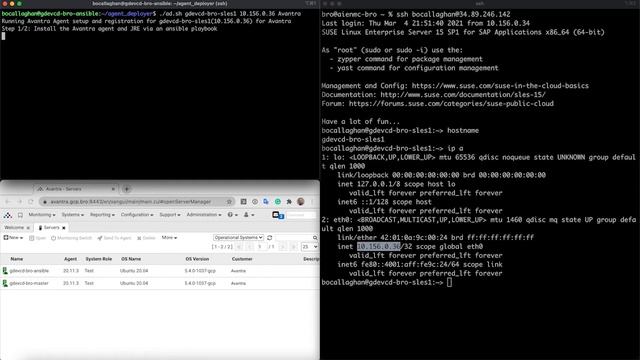The height and width of the screenshot is (360, 640).
Task: Sort by the Customer column header
Action: coord(242,259)
